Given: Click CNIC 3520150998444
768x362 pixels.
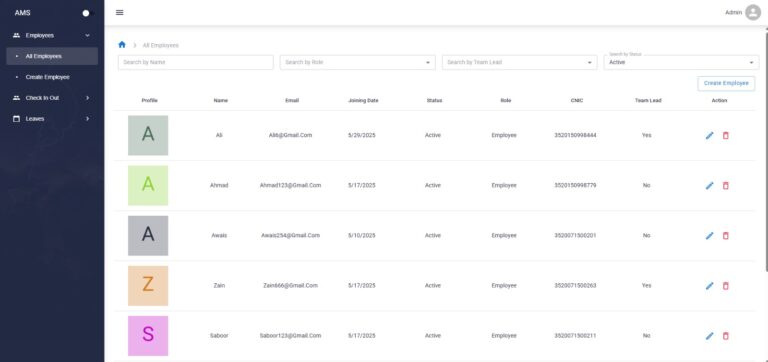Looking at the screenshot, I should 575,135.
